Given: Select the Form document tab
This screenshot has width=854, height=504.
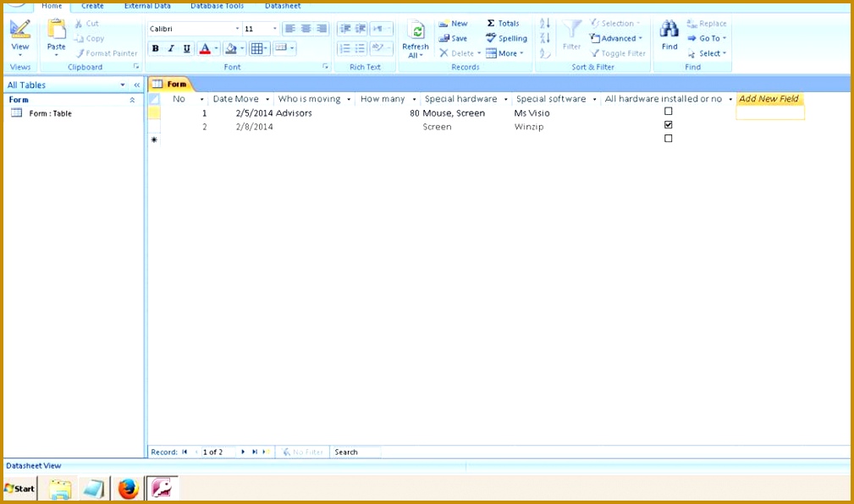Looking at the screenshot, I should point(170,84).
